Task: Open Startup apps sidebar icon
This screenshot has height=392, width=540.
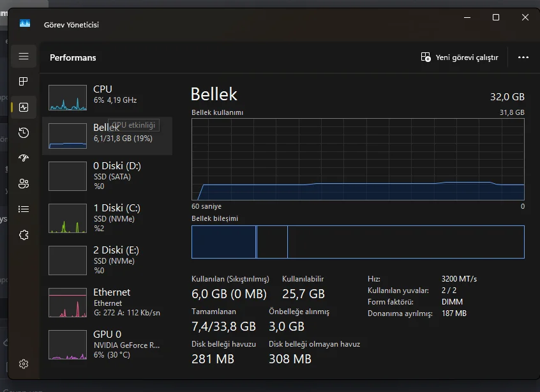Action: coord(24,158)
